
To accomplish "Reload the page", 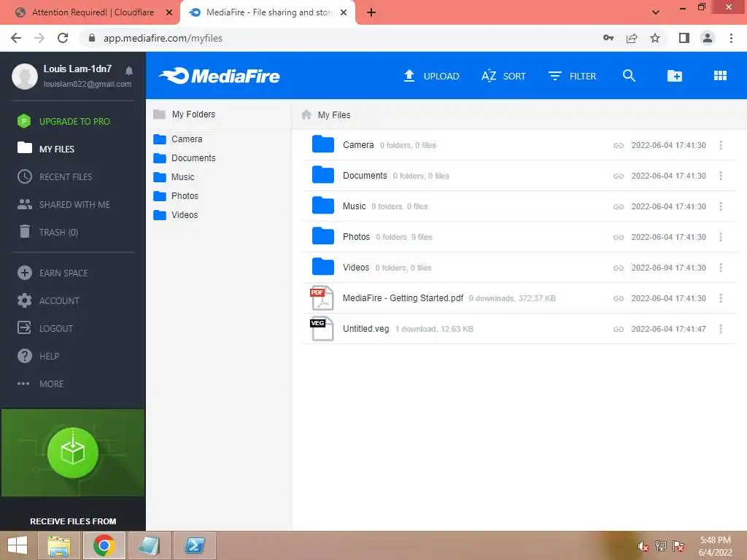I will pos(63,38).
